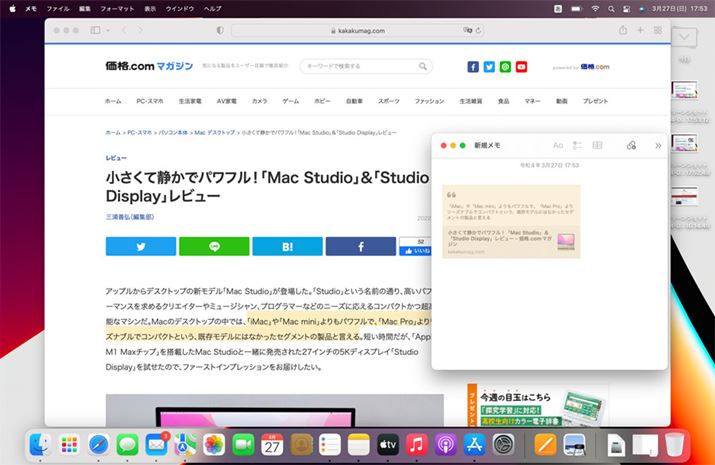
Task: Click the Facebook icon in site header
Action: tap(473, 67)
